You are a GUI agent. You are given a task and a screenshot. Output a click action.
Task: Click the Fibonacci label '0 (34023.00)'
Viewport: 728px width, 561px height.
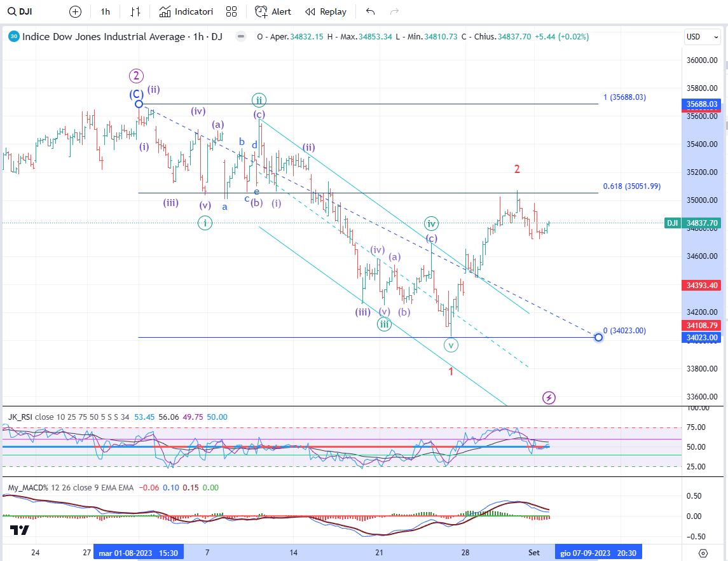pos(624,331)
